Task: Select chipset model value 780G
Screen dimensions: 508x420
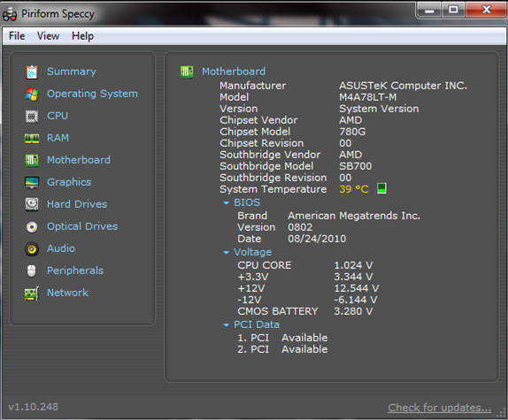Action: coord(352,132)
